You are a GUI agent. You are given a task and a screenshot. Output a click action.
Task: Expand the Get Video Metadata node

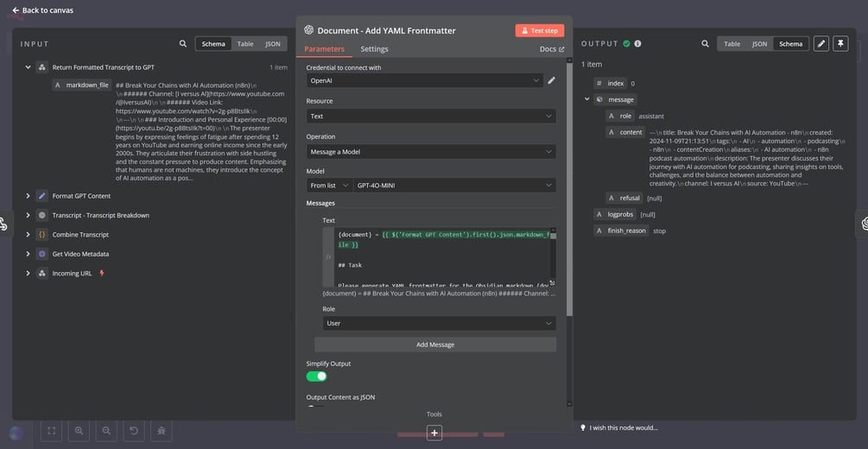click(28, 254)
